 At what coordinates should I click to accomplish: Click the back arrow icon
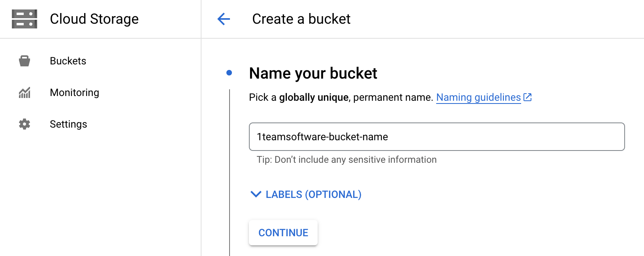click(x=224, y=19)
